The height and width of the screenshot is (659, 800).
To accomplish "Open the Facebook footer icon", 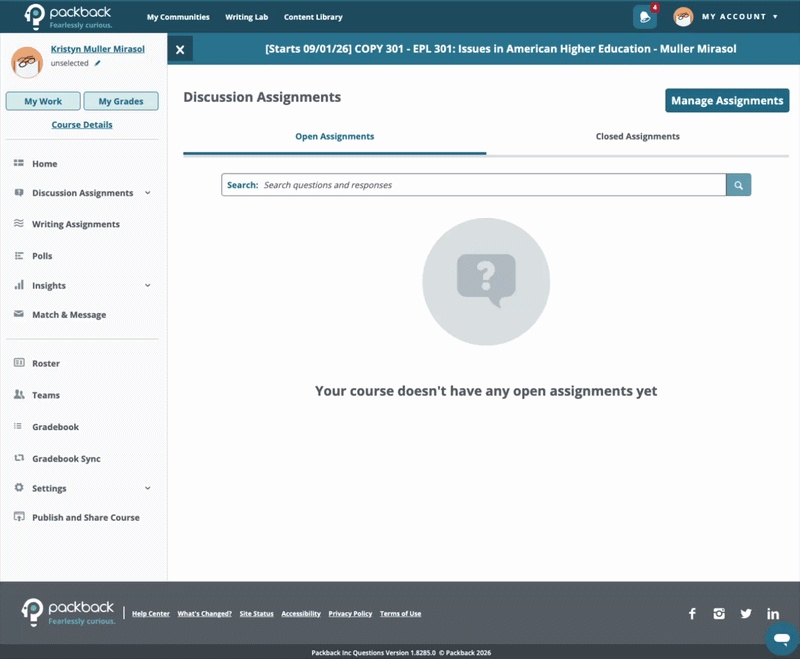I will pos(692,613).
